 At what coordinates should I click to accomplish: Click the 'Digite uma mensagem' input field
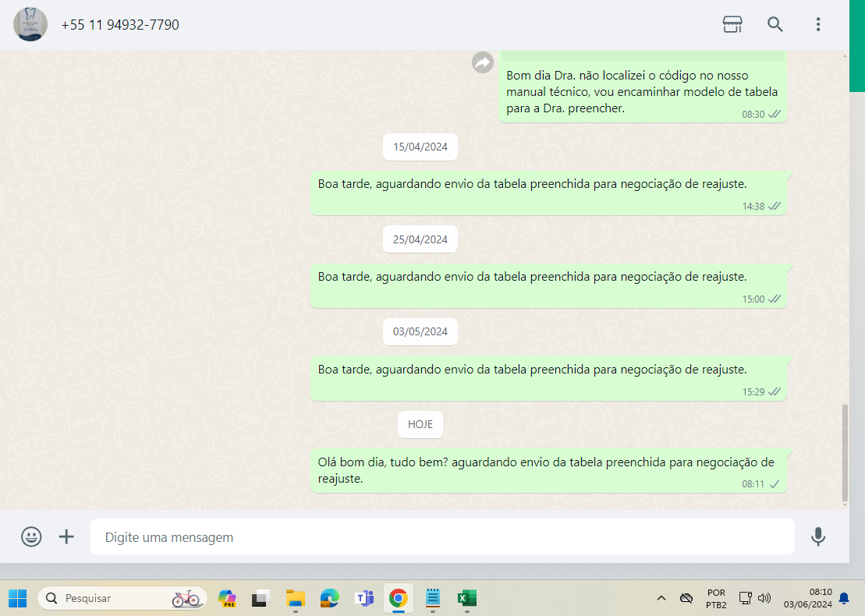pyautogui.click(x=441, y=537)
